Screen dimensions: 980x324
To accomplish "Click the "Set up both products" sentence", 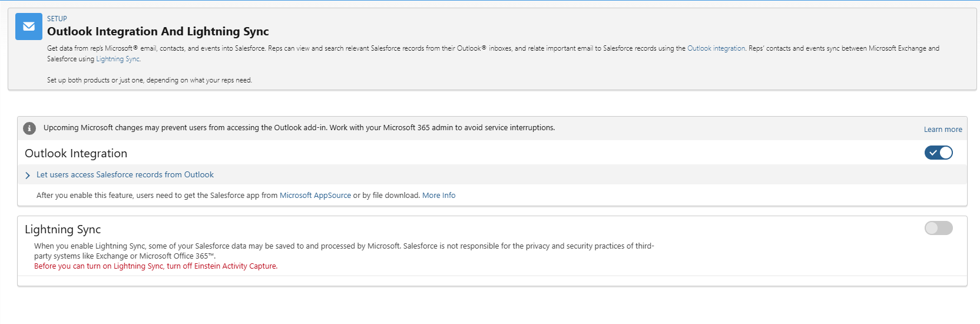I will [x=150, y=80].
